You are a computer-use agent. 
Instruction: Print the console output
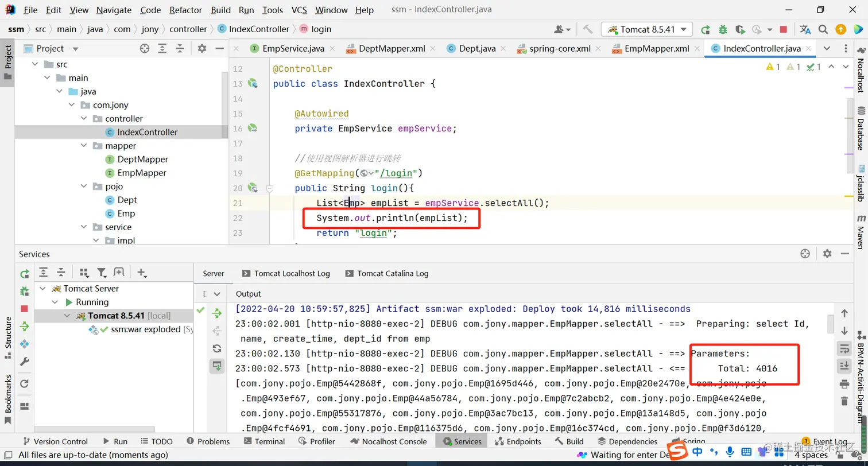pos(844,383)
